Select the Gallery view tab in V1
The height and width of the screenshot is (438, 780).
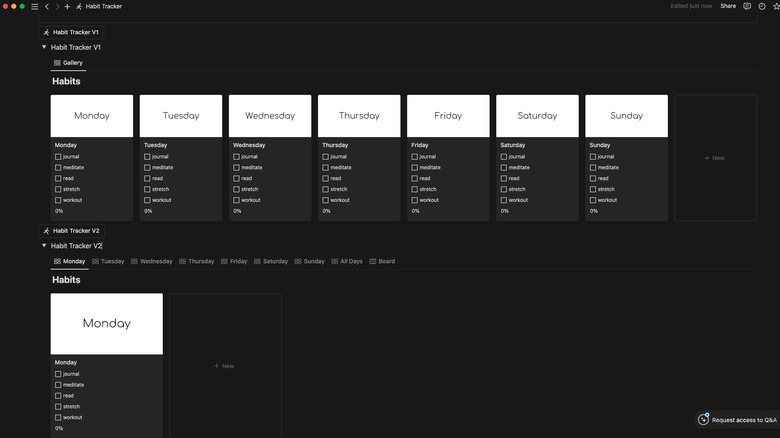pyautogui.click(x=68, y=63)
